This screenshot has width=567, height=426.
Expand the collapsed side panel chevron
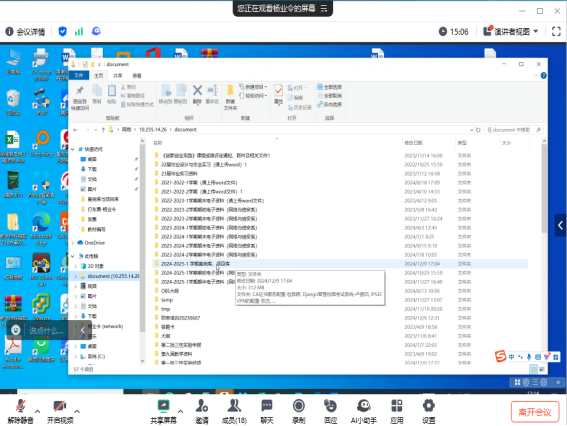point(560,225)
